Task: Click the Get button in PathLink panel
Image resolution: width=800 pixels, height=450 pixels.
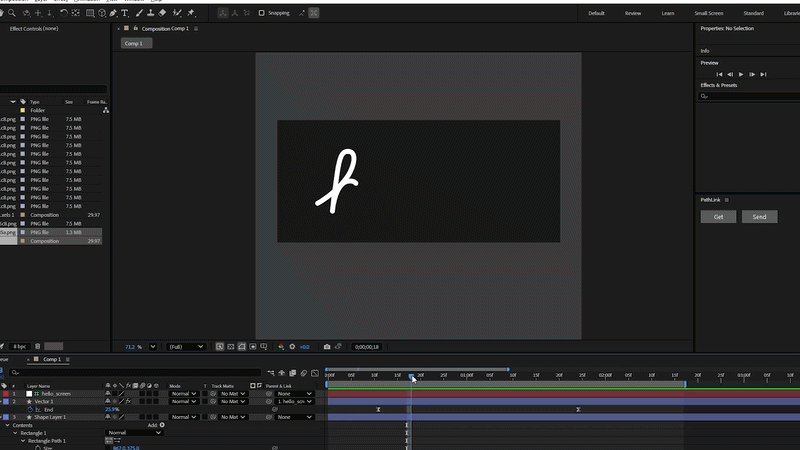Action: coord(718,217)
